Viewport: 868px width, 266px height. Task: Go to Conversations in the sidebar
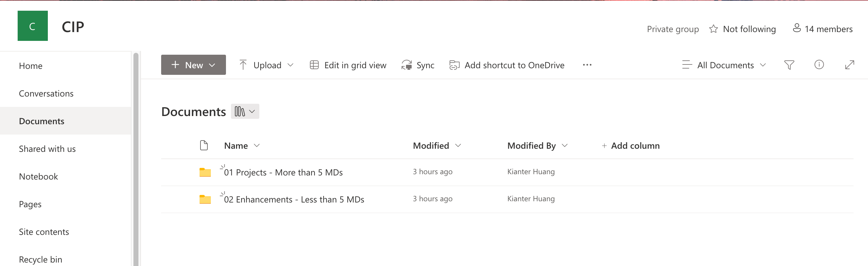click(46, 94)
